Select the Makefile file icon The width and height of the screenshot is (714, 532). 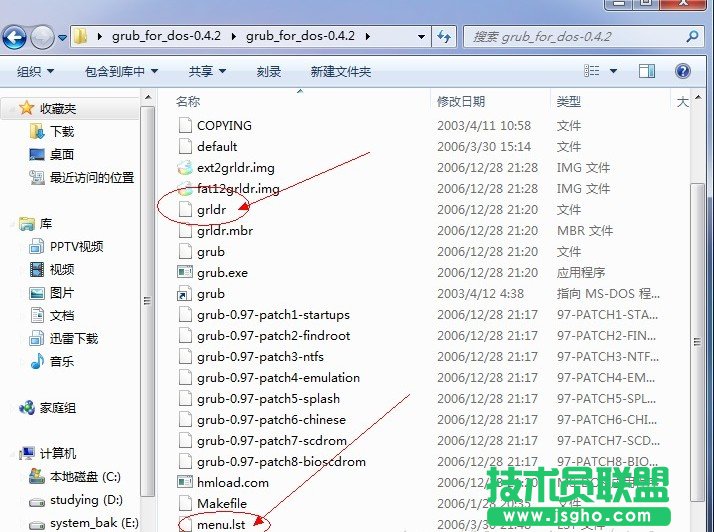coord(185,503)
